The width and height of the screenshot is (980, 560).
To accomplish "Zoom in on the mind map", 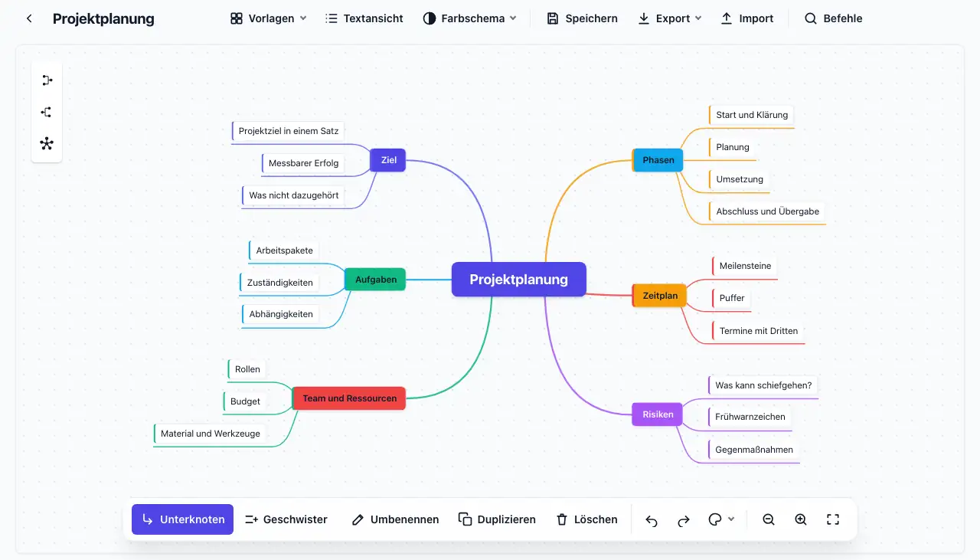I will [801, 519].
